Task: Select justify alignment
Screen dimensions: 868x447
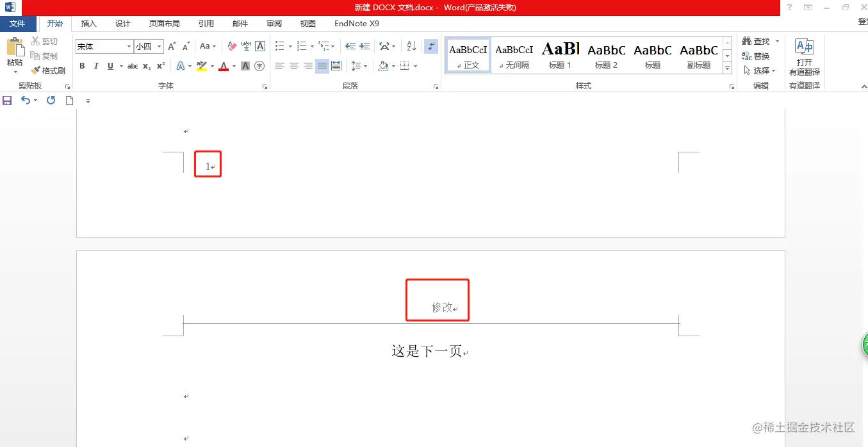Action: coord(322,66)
